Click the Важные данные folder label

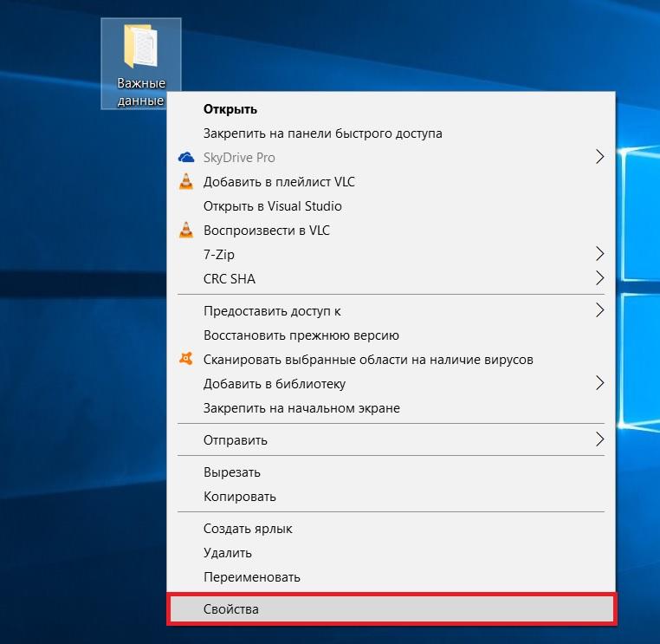pos(141,92)
